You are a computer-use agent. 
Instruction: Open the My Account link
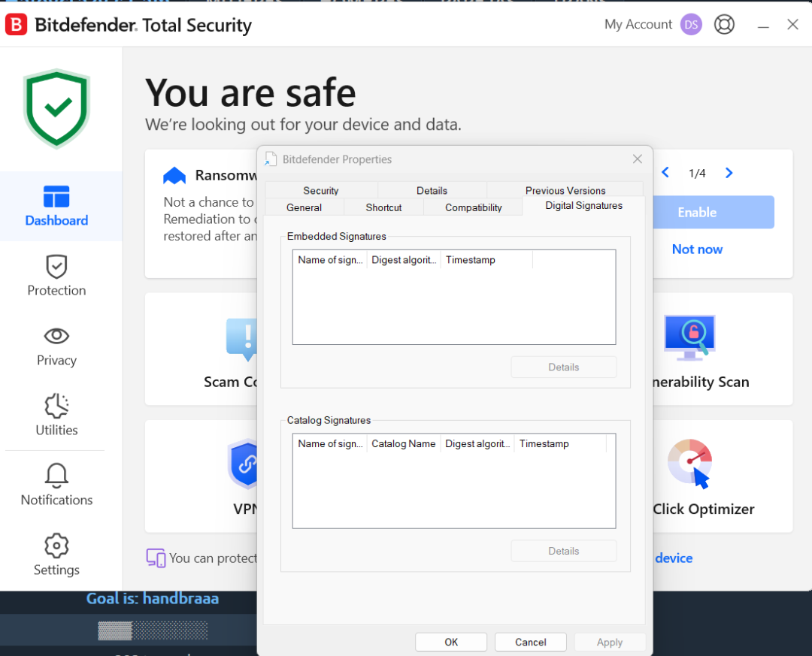point(638,24)
